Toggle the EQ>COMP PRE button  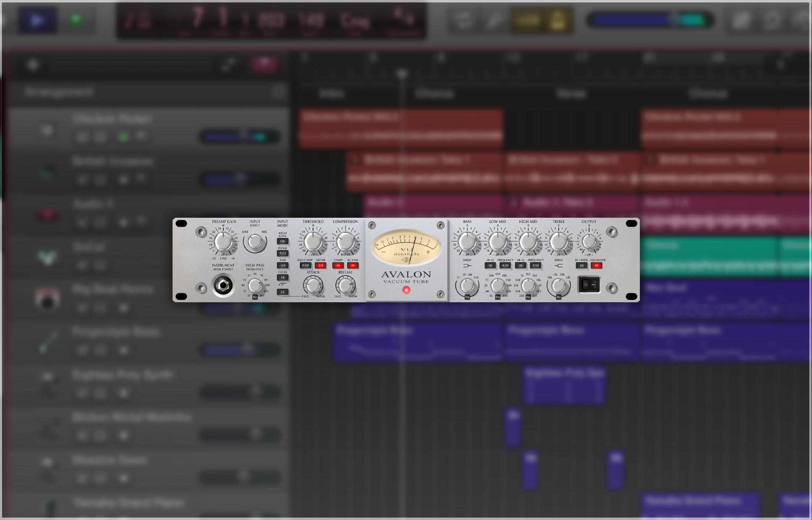(x=305, y=265)
